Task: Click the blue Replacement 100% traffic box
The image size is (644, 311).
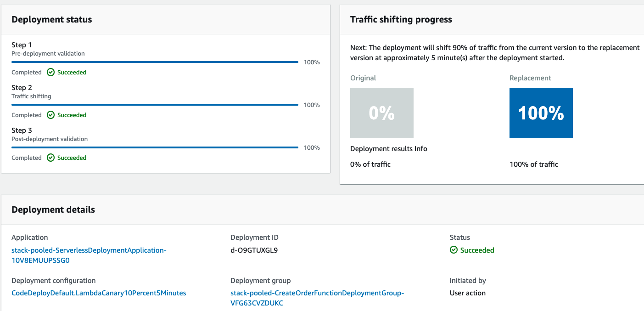Action: [x=541, y=113]
